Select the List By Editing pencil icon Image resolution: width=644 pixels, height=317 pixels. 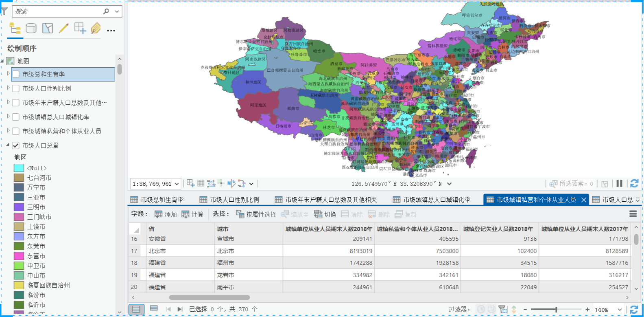point(64,28)
